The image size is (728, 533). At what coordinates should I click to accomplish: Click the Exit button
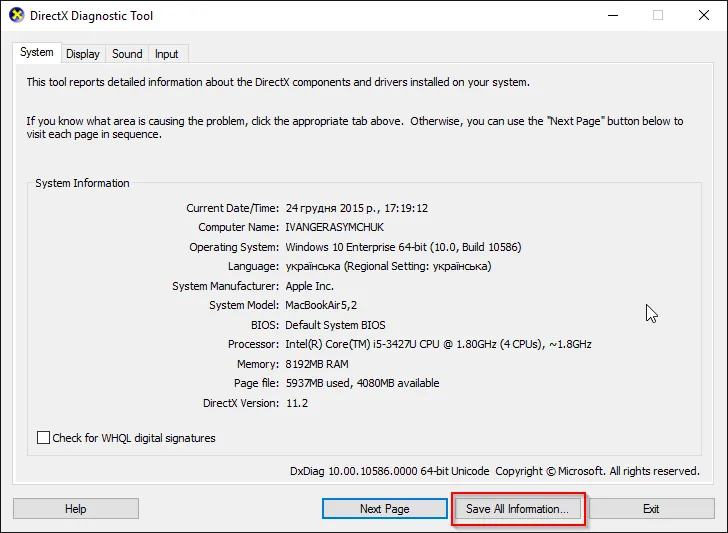coord(651,509)
